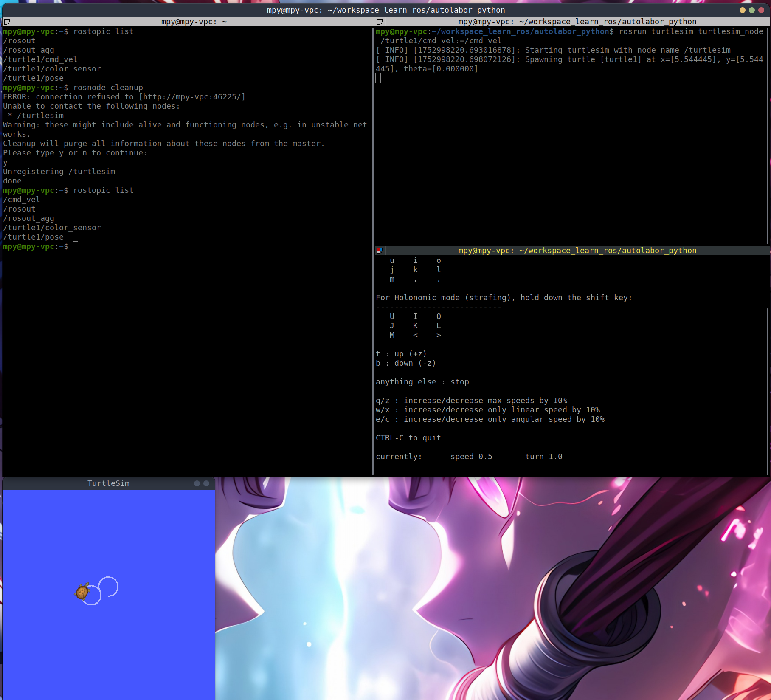Screen dimensions: 771x700
Task: Click the turtle sprite in TurtleSim
Action: pyautogui.click(x=82, y=591)
